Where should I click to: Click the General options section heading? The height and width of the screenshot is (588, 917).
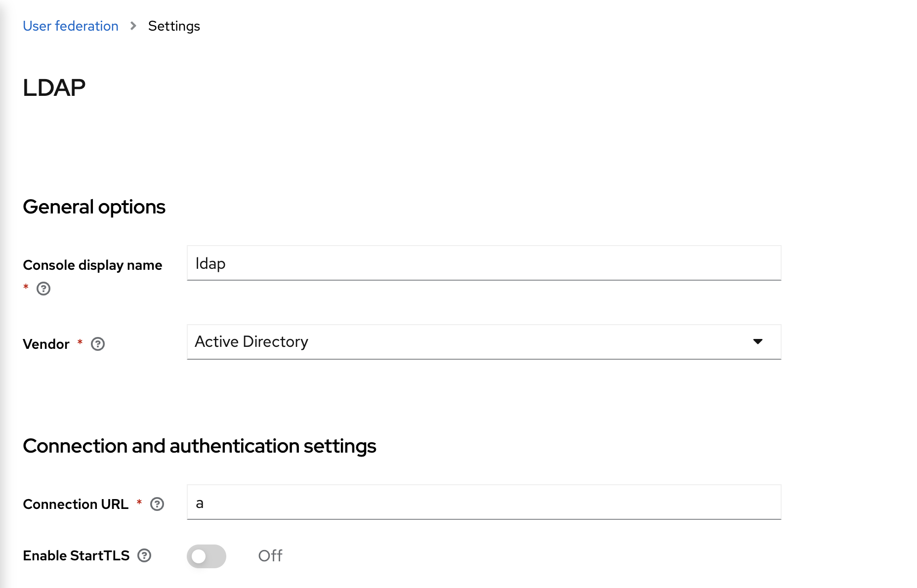coord(94,207)
